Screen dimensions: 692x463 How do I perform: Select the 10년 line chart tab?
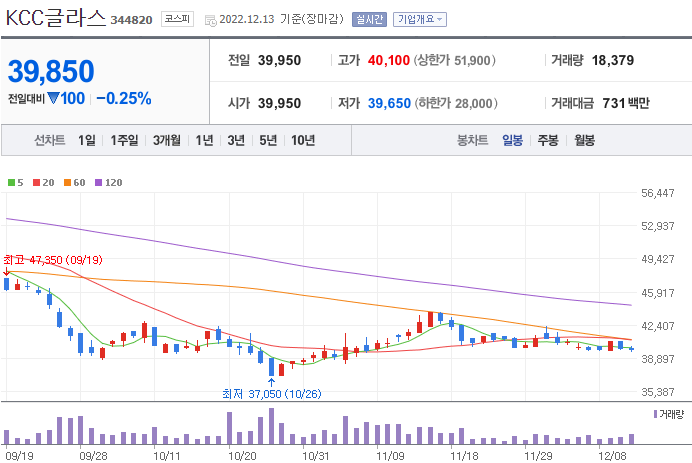pyautogui.click(x=303, y=140)
